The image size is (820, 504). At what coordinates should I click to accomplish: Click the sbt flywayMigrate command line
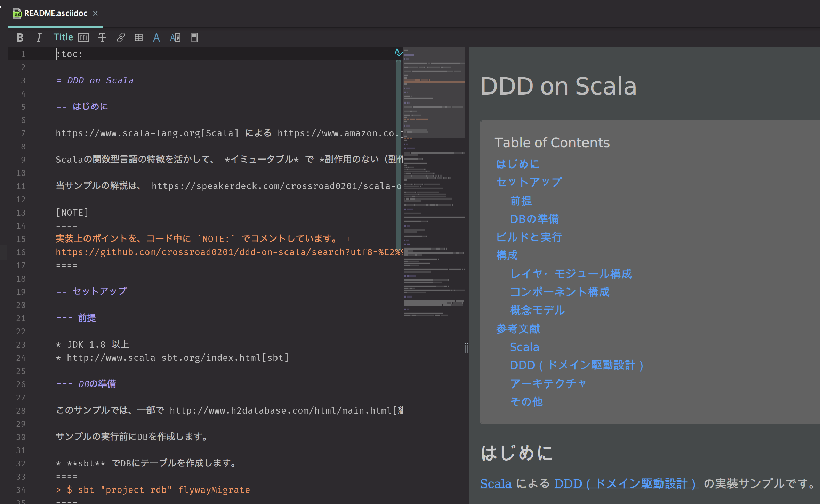click(x=153, y=490)
